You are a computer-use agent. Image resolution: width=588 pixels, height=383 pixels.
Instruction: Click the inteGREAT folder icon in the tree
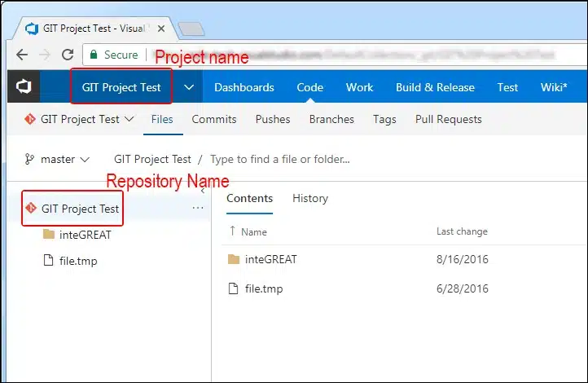click(49, 236)
